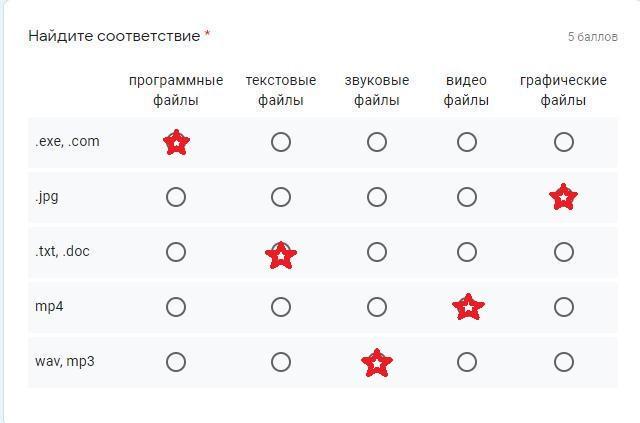Select звуковые файлы for wav, mp3 row
This screenshot has width=640, height=423.
point(376,362)
